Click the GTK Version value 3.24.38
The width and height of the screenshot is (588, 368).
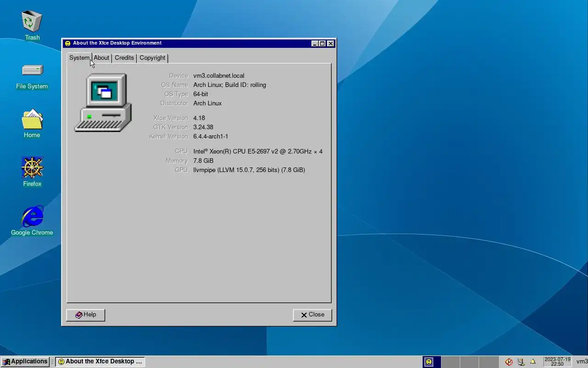tap(203, 127)
